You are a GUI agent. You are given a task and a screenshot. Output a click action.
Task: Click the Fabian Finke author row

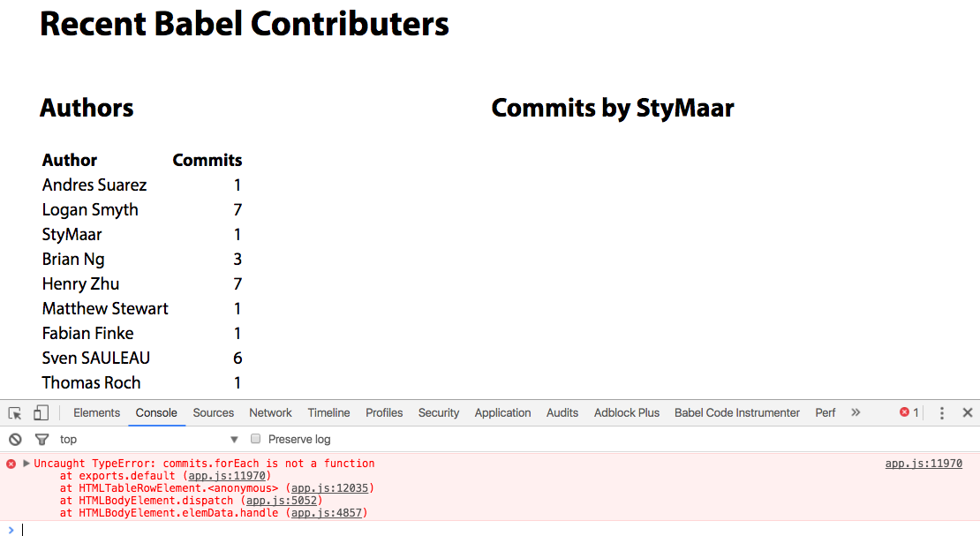[142, 334]
